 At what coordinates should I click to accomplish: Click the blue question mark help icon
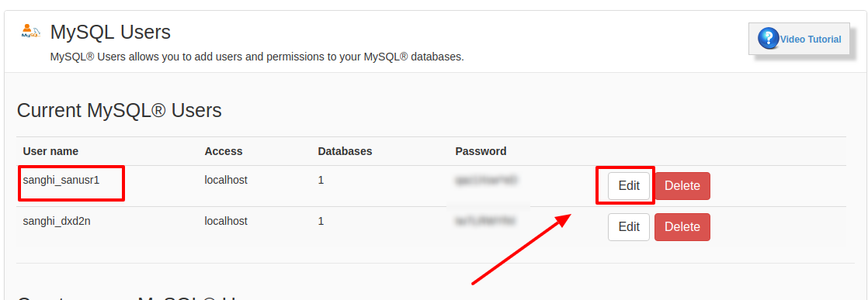coord(769,39)
